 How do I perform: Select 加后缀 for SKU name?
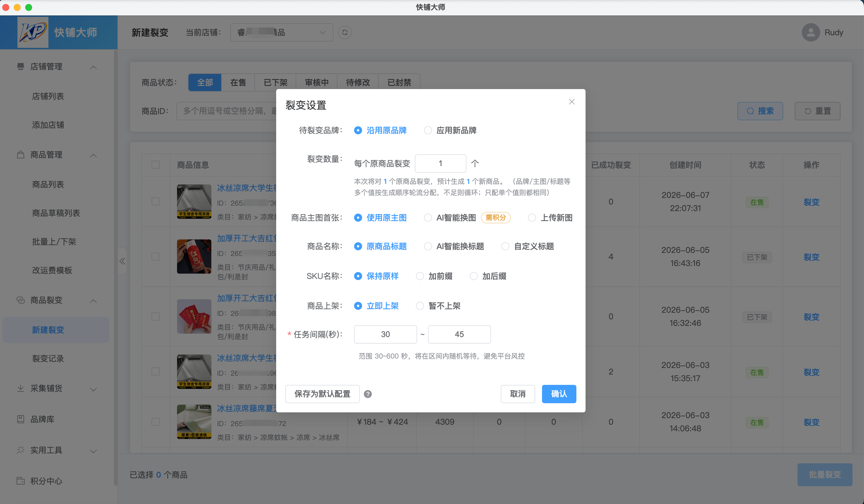tap(488, 276)
